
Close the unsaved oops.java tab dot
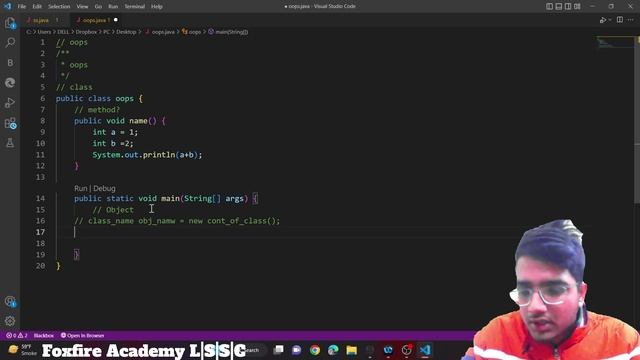[x=116, y=20]
